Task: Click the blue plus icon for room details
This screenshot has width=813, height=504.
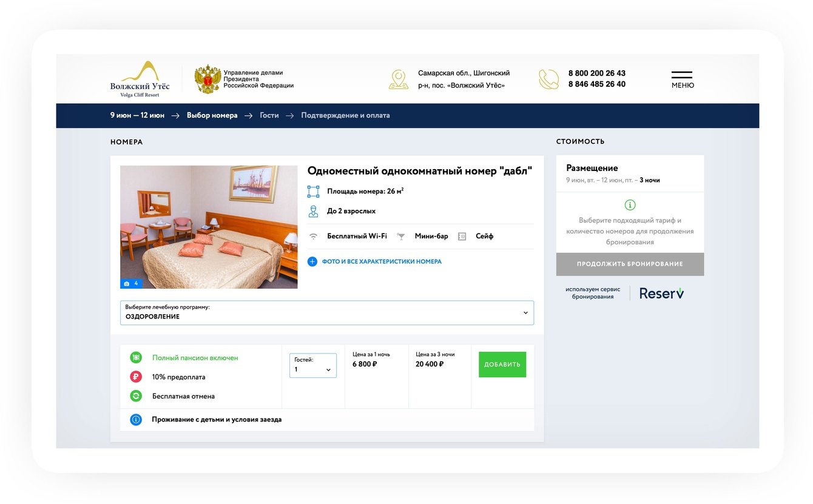Action: coord(312,262)
